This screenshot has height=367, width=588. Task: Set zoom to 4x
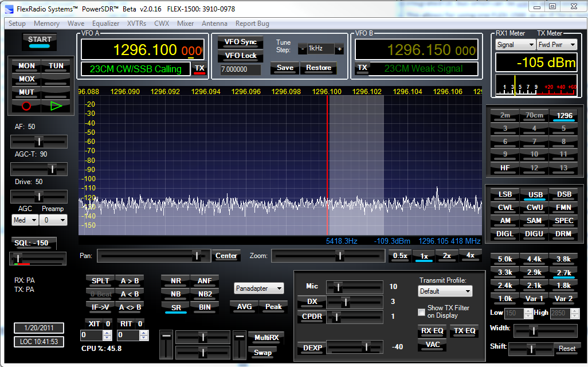[x=471, y=256]
